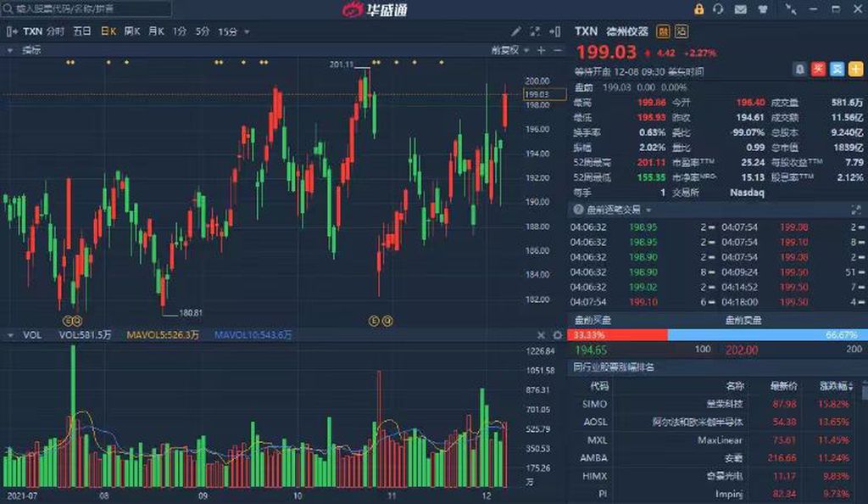Click the question-mark help icon
The height and width of the screenshot is (504, 868).
pyautogui.click(x=578, y=210)
